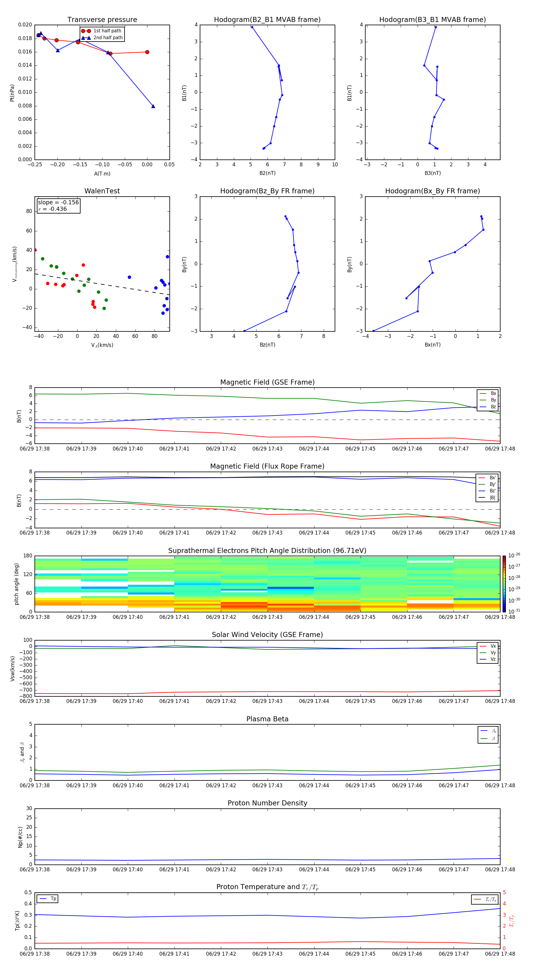Select Vz legend entry in Solar Wind plot
Viewport: 535px width, 980px height.
488,659
